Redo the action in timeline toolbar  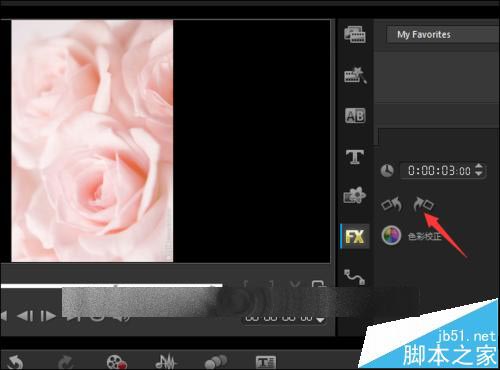[x=65, y=362]
